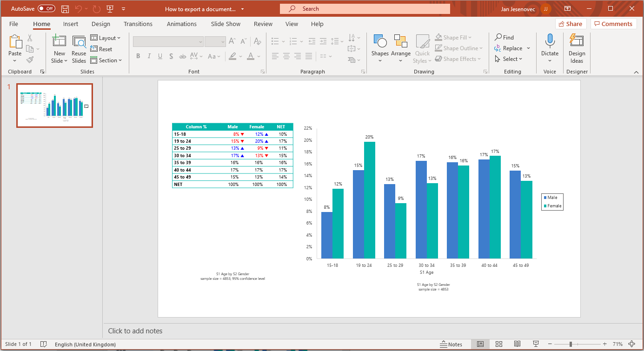Image resolution: width=644 pixels, height=351 pixels.
Task: Open the font size combo box
Action: (x=215, y=41)
